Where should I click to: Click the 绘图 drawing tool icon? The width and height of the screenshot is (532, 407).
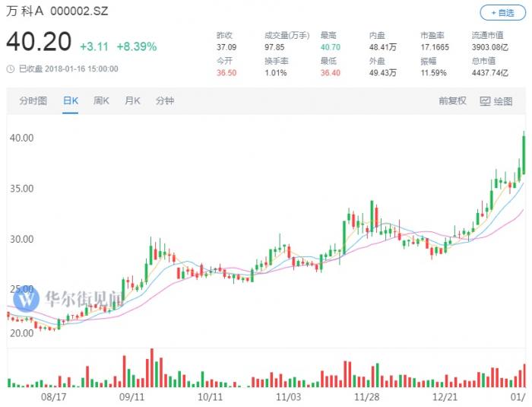[484, 101]
